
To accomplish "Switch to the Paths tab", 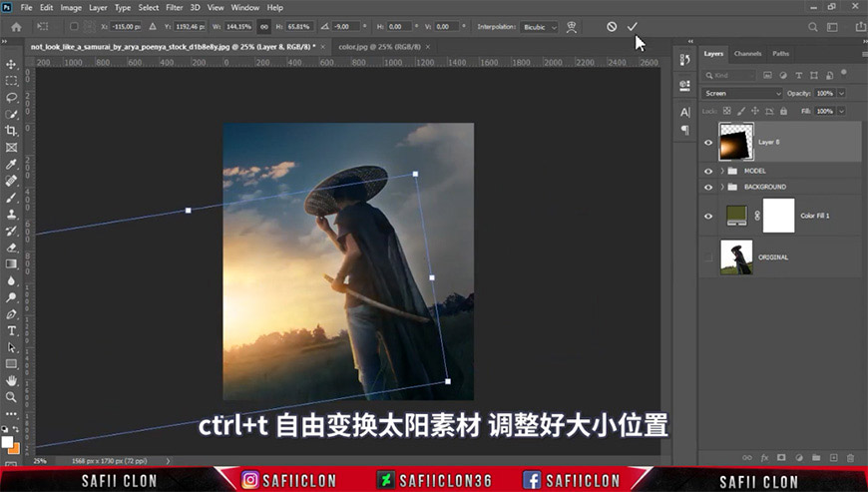I will pos(780,54).
